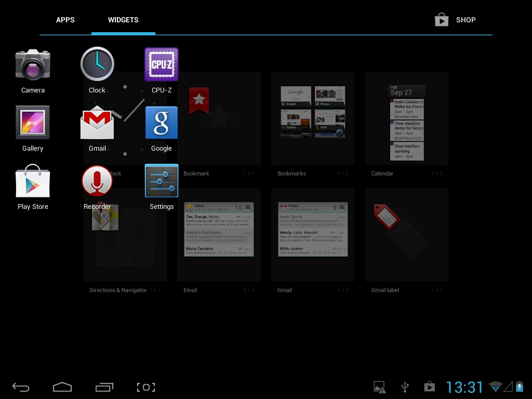The image size is (532, 399).
Task: Tap the screenshot capture button
Action: 146,387
